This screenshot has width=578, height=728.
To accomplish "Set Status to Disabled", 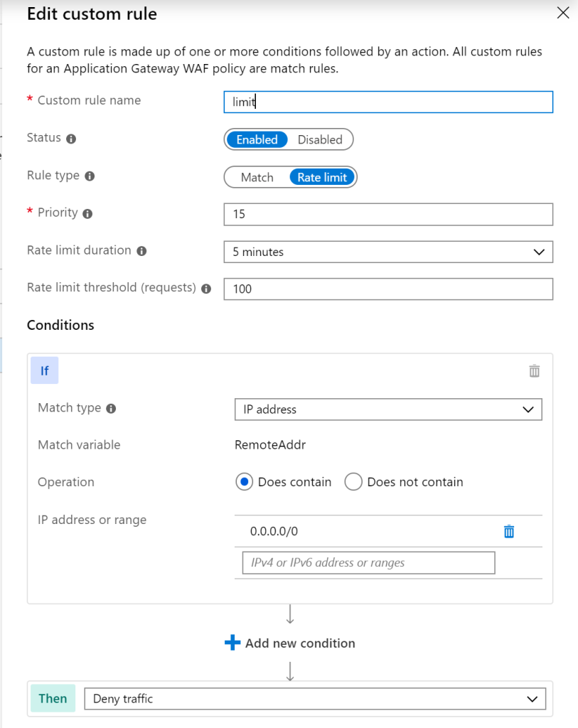I will tap(320, 140).
